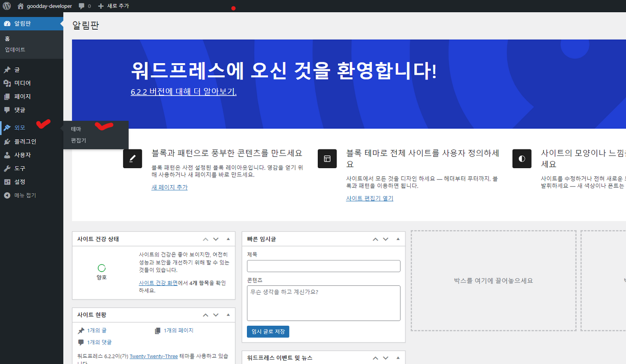Viewport: 626px width, 364px height.
Task: Click the 댓글 comment icon in sidebar
Action: pyautogui.click(x=7, y=110)
